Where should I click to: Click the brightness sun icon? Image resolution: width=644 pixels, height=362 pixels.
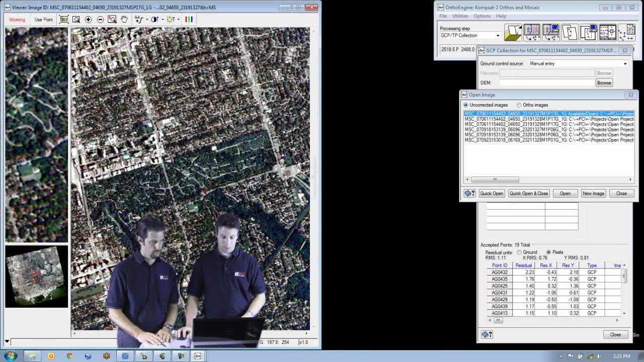tap(171, 19)
